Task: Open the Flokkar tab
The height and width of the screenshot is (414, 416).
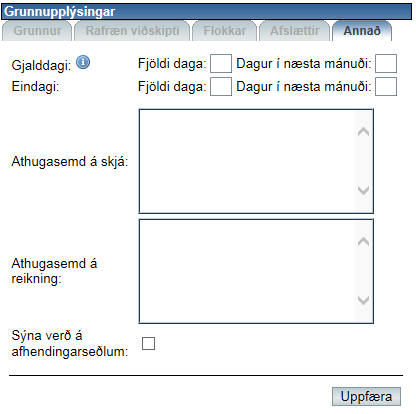Action: coord(225,31)
